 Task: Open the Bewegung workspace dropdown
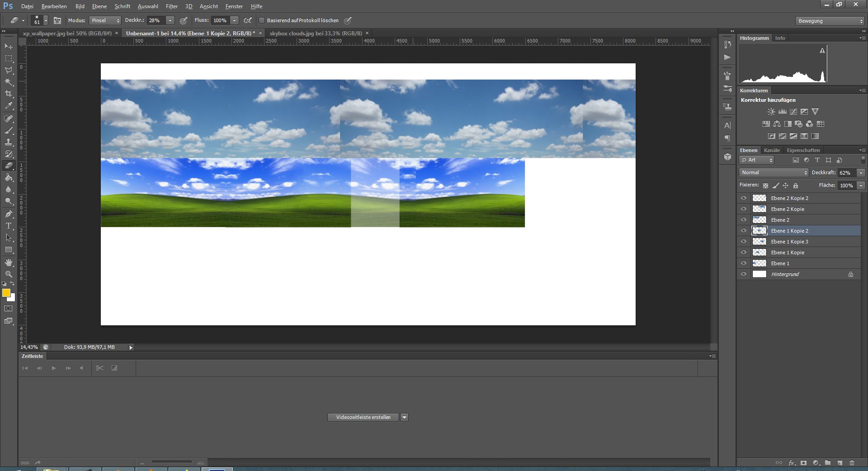point(830,21)
